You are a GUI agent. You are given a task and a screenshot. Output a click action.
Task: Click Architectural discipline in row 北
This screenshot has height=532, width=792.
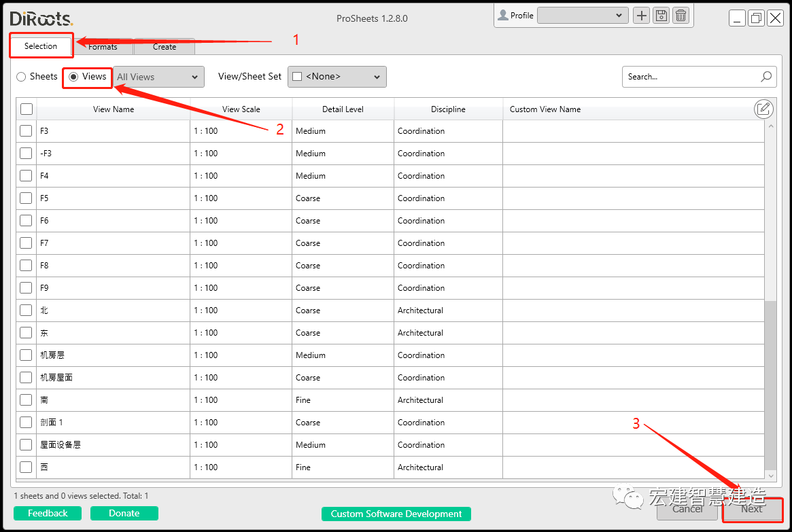[x=420, y=311]
